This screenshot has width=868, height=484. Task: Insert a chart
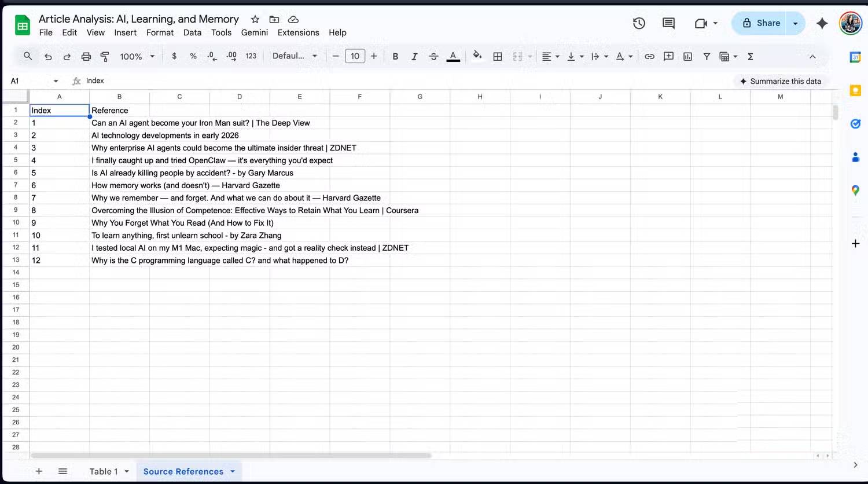687,56
